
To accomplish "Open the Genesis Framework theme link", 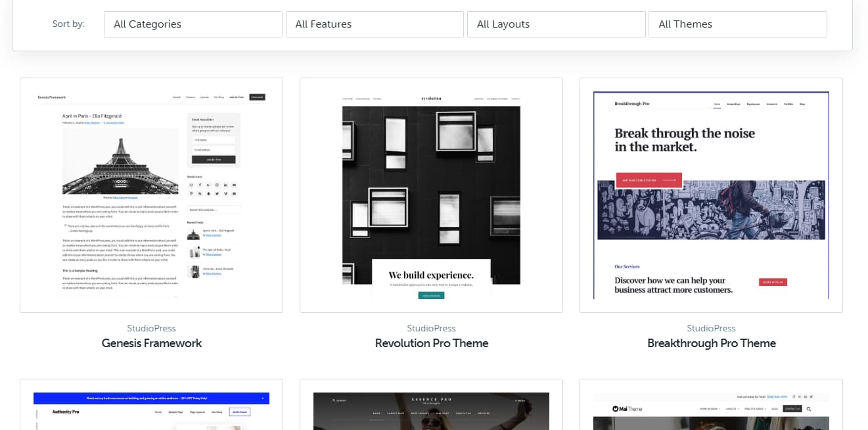I will (x=151, y=343).
